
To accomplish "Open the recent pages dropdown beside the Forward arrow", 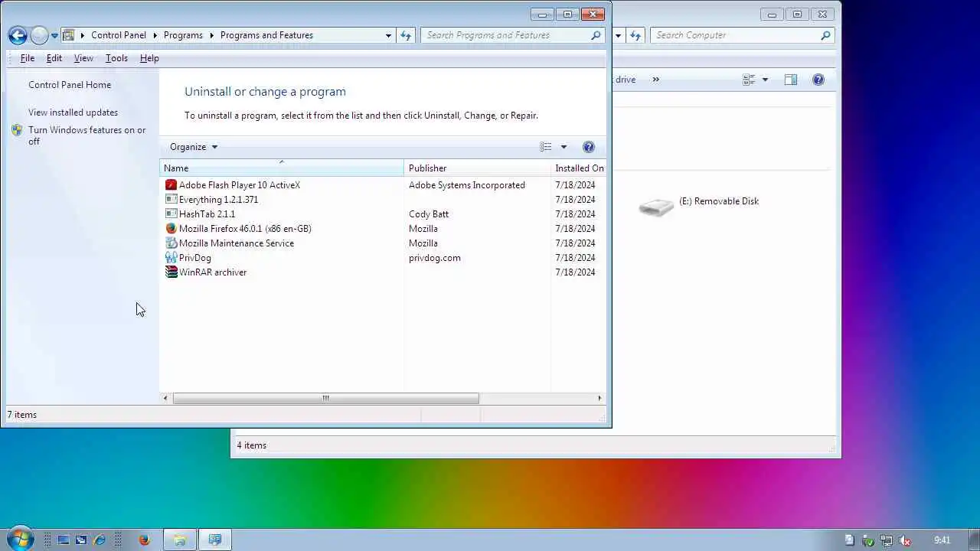I will [54, 35].
